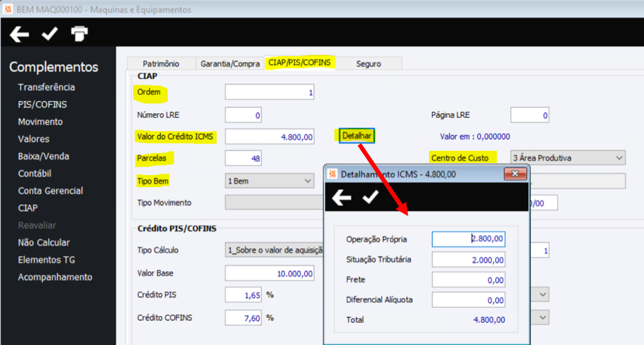Image resolution: width=644 pixels, height=345 pixels.
Task: Open the Patrimônio tab
Action: tap(161, 63)
